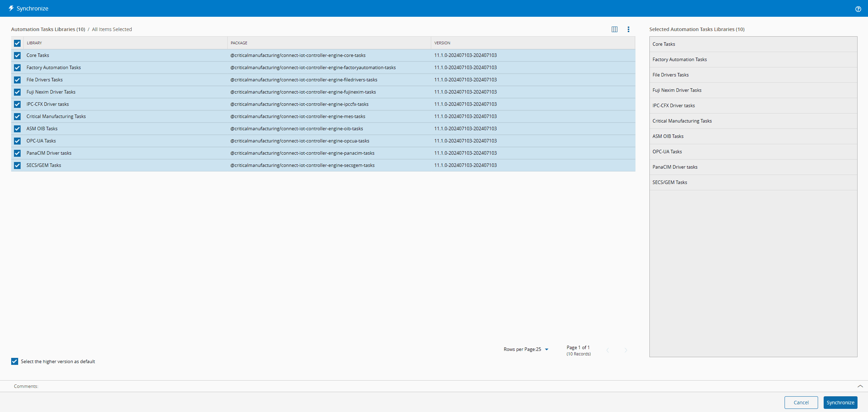Image resolution: width=868 pixels, height=412 pixels.
Task: Uncheck the select-all header checkbox
Action: (17, 43)
